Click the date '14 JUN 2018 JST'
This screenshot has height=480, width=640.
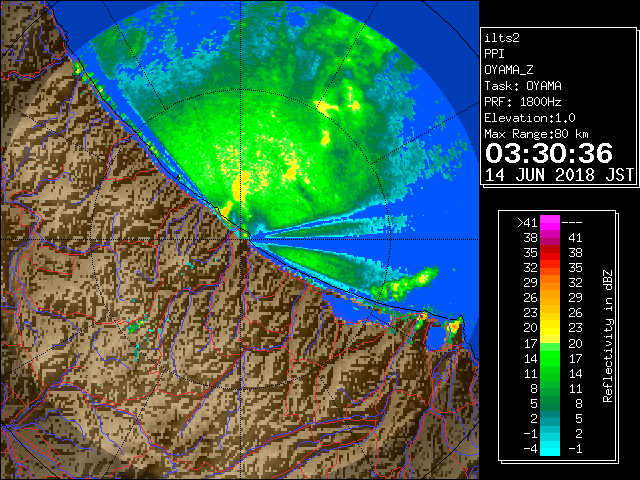(x=560, y=175)
